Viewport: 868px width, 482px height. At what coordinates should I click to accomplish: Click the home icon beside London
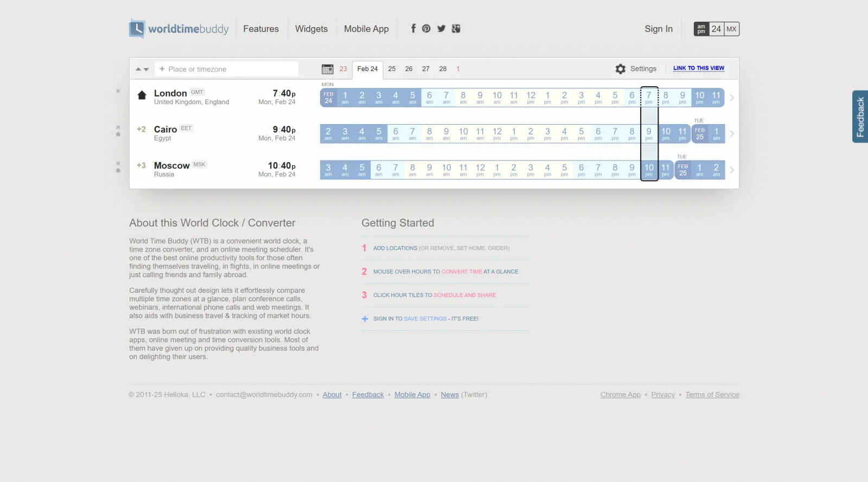pyautogui.click(x=142, y=95)
